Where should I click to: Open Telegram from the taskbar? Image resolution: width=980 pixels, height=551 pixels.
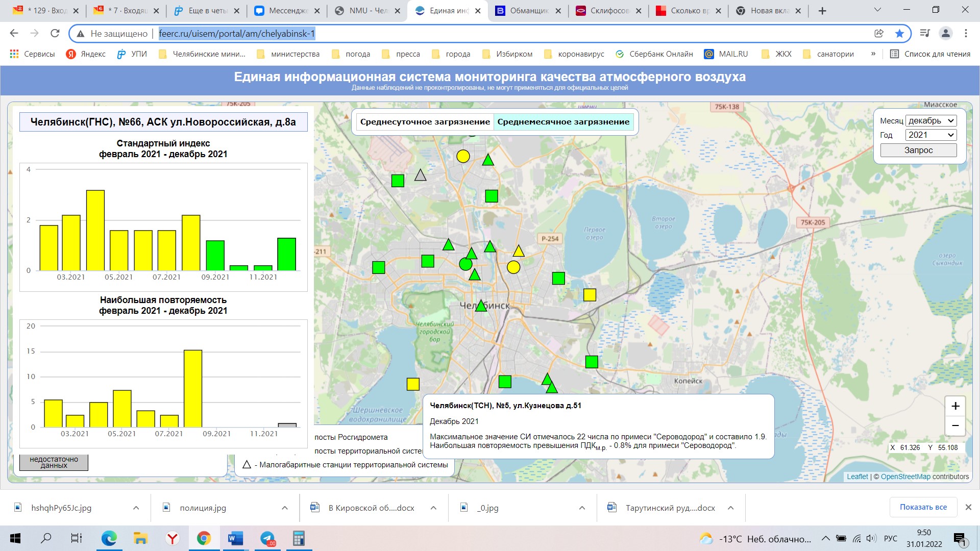(x=267, y=538)
